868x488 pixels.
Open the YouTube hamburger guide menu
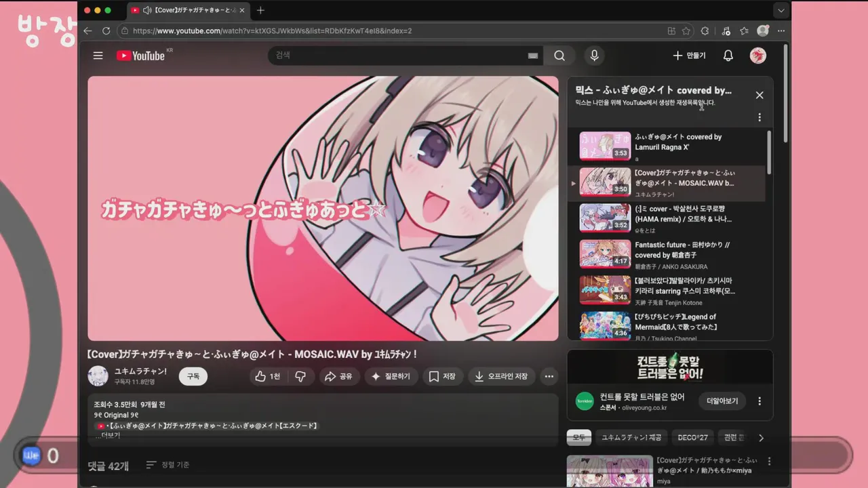point(98,56)
